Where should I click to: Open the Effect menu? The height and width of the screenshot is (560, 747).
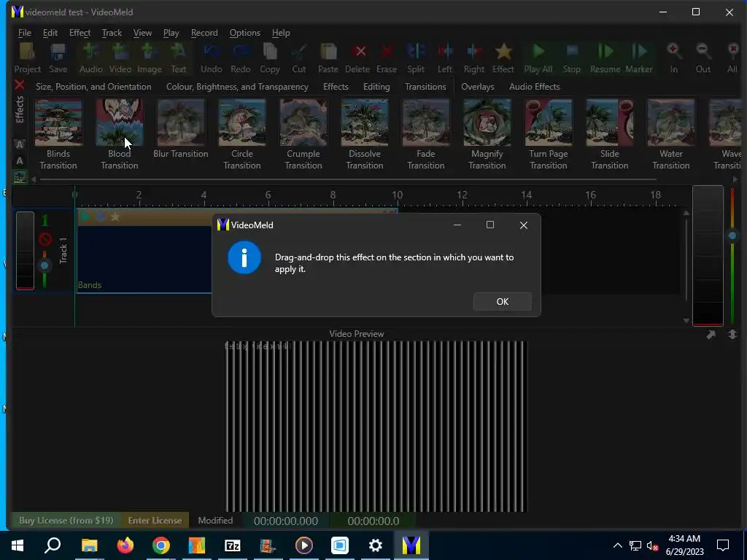tap(80, 33)
